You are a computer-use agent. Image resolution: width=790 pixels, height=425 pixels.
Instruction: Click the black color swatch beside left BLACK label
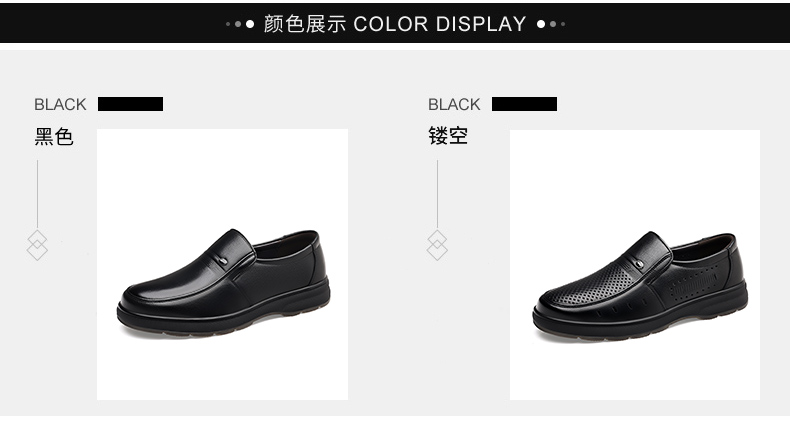(x=130, y=104)
